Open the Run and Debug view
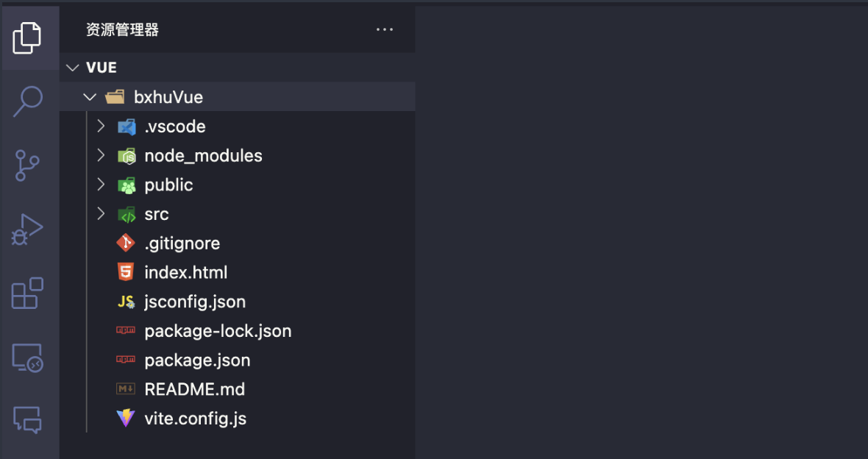This screenshot has width=868, height=459. [28, 230]
